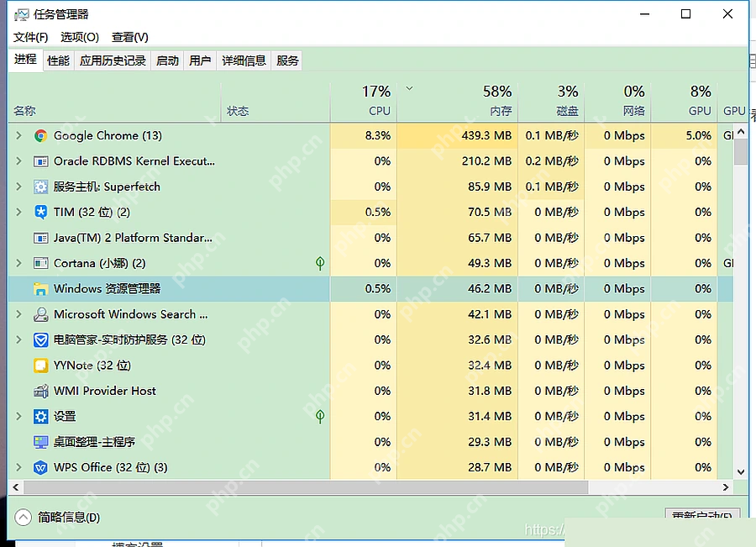Expand the Microsoft Windows Search row
Screen dimensions: 756x547
(18, 314)
